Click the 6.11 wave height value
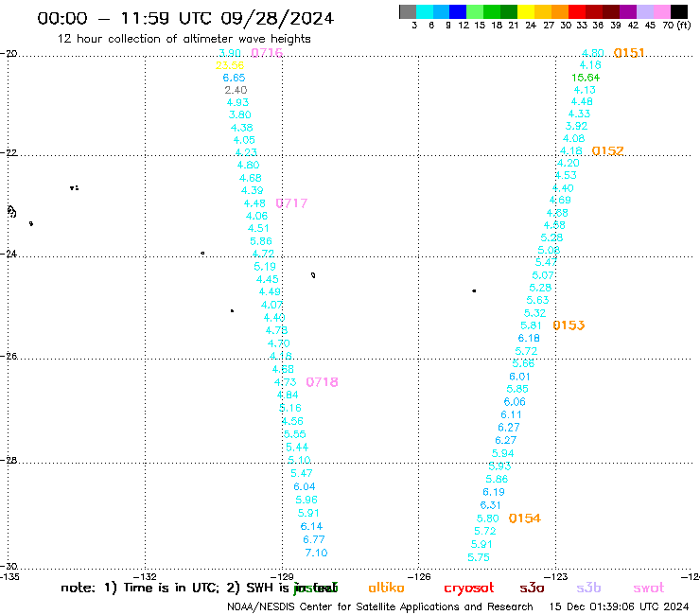The image size is (700, 615). coord(511,415)
